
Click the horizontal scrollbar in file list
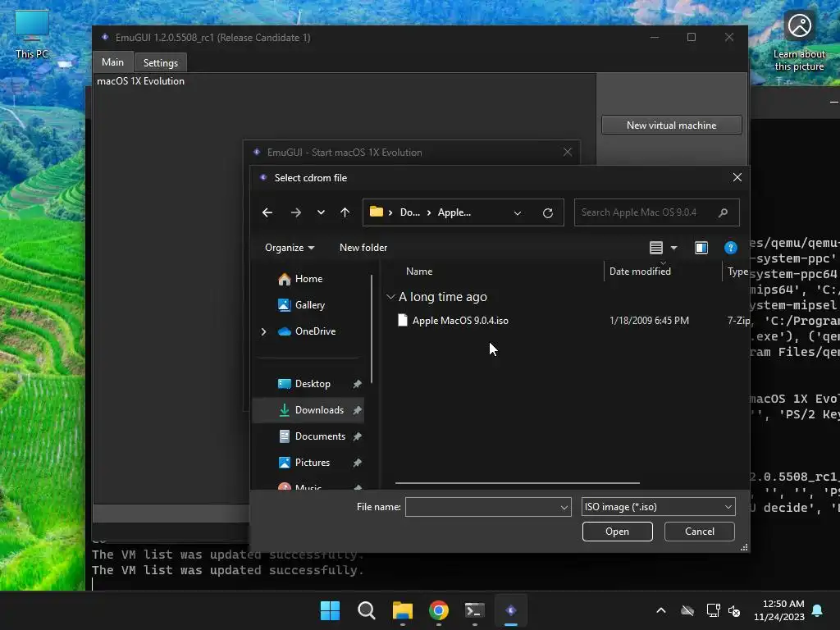[x=518, y=483]
